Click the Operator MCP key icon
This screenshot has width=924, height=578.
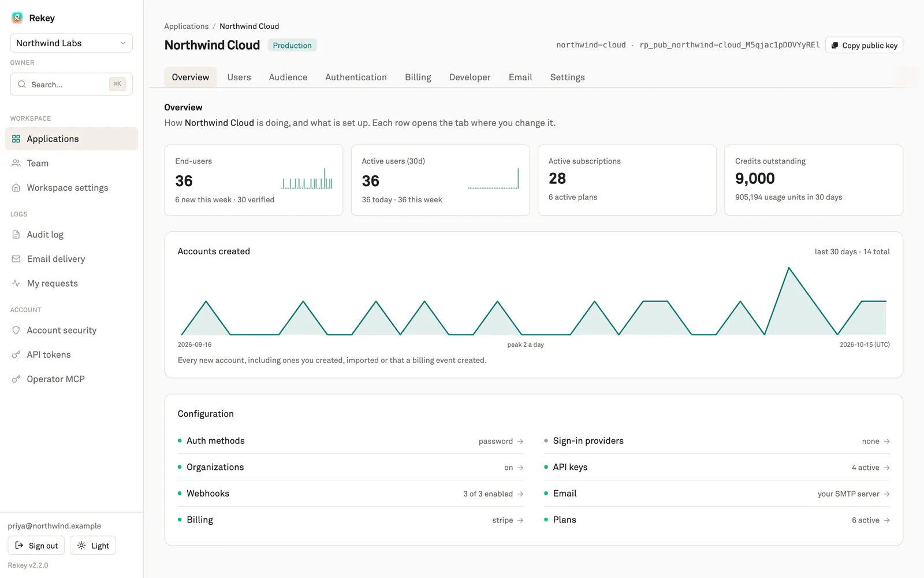[x=16, y=379]
